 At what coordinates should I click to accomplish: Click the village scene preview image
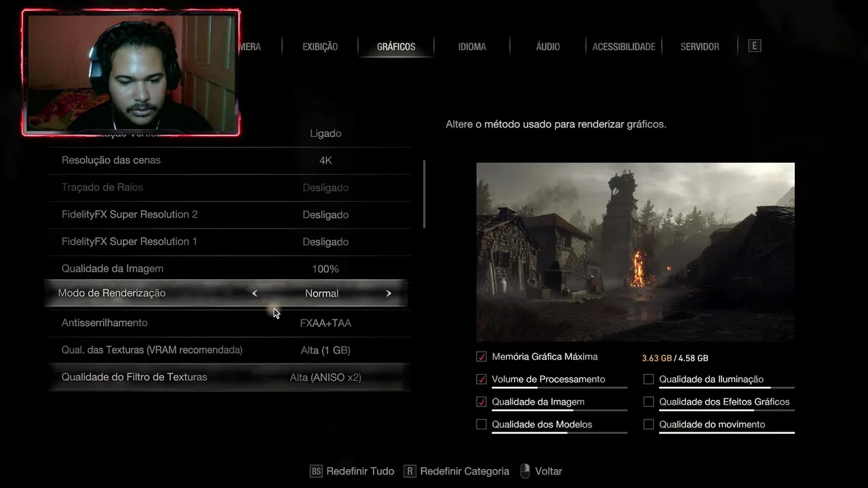[635, 252]
